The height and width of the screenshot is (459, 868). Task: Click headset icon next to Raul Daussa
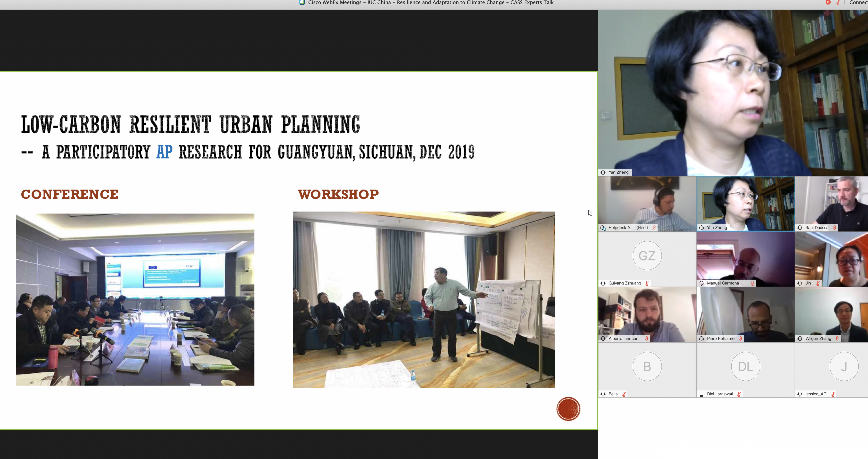pyautogui.click(x=799, y=228)
